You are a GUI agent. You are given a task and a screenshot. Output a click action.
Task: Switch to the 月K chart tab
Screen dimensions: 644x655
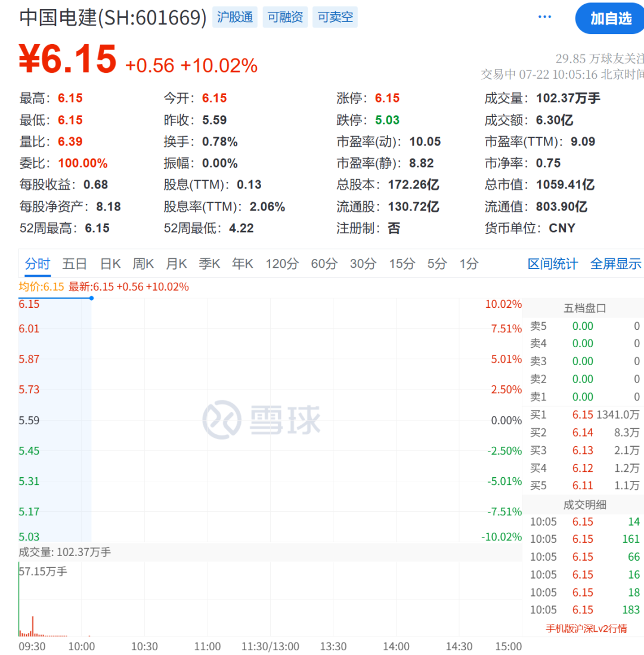pyautogui.click(x=177, y=264)
